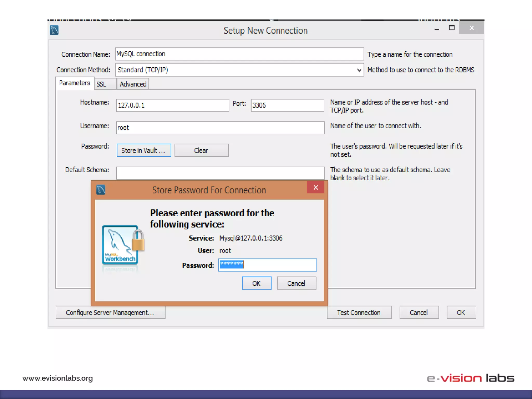Open Configure Server Management
The width and height of the screenshot is (532, 399).
pyautogui.click(x=110, y=312)
